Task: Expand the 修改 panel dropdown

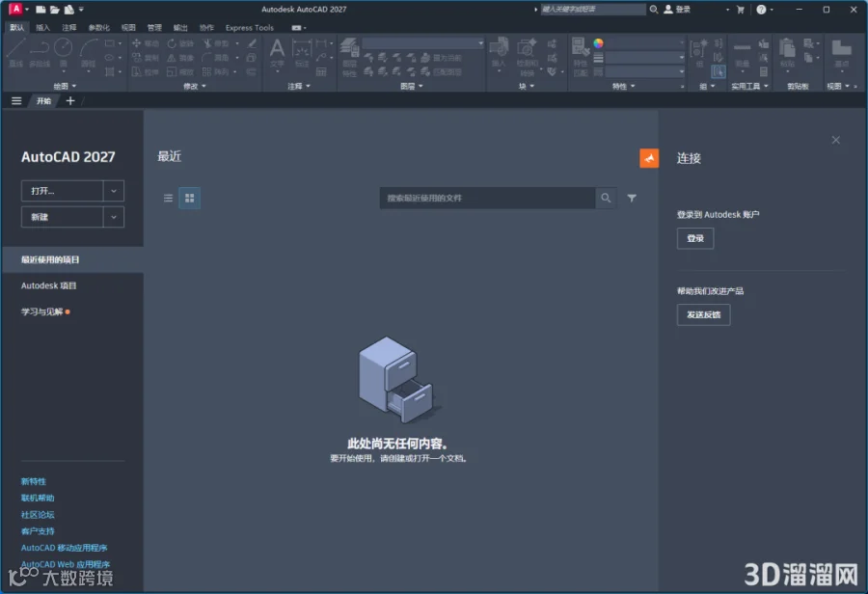Action: pyautogui.click(x=194, y=86)
